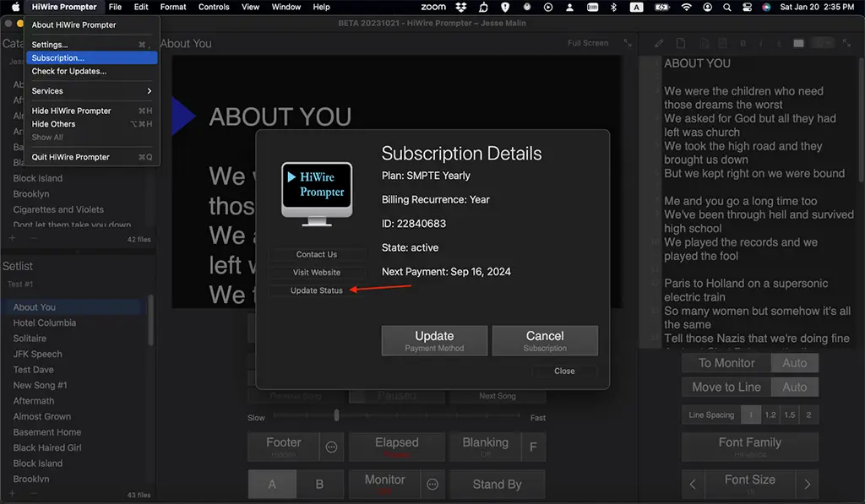Select Settings... from HiWire Prompter menu
865x504 pixels.
[x=93, y=45]
